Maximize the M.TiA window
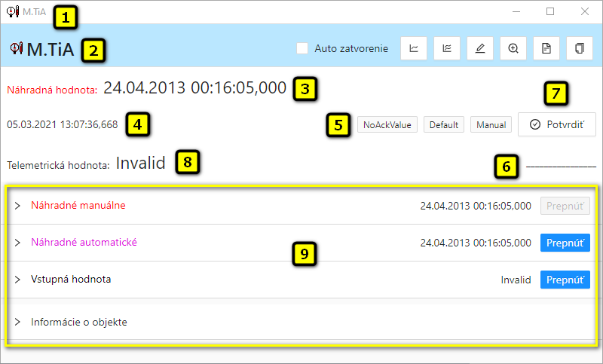 click(550, 11)
